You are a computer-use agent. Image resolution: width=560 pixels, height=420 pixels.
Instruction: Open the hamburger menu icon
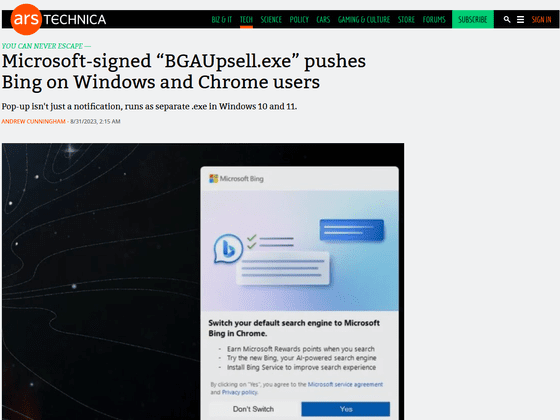[x=520, y=19]
